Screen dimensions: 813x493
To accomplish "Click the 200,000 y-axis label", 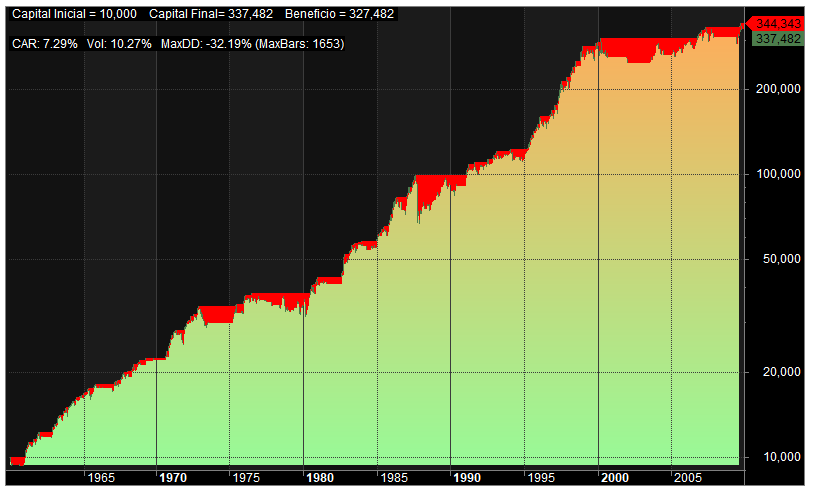I will point(778,89).
